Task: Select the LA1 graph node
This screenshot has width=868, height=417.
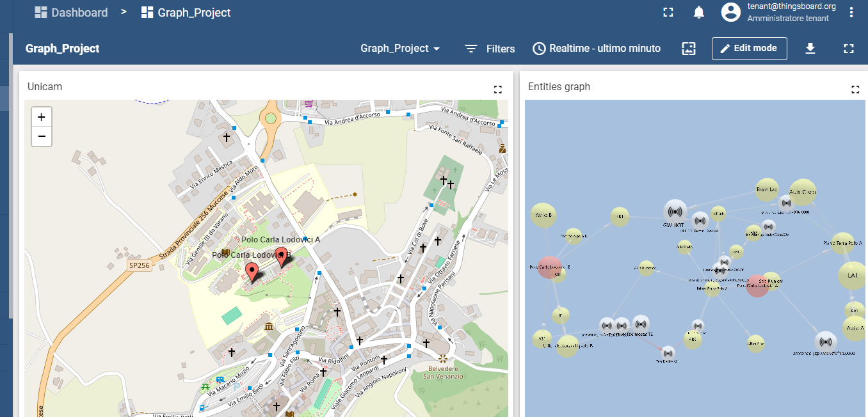Action: (x=852, y=275)
